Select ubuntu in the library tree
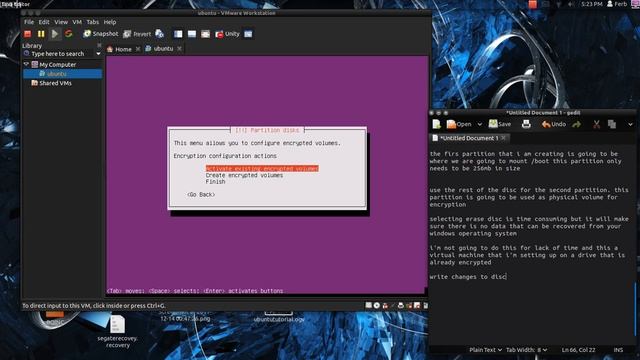The image size is (640, 360). (x=62, y=74)
